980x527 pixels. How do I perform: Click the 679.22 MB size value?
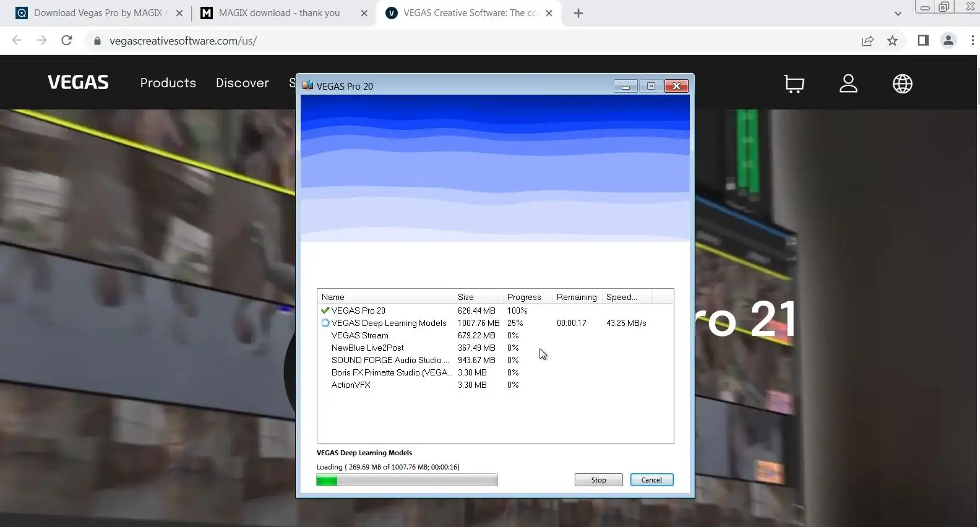coord(476,335)
